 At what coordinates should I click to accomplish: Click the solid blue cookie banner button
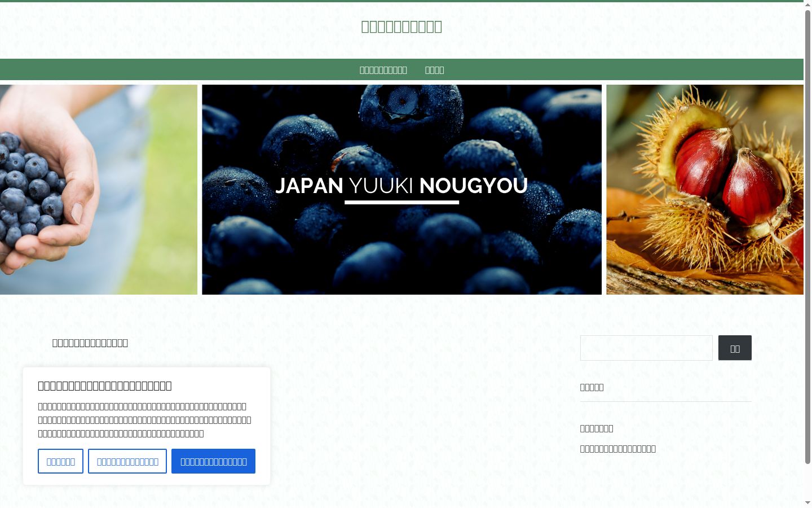coord(213,461)
